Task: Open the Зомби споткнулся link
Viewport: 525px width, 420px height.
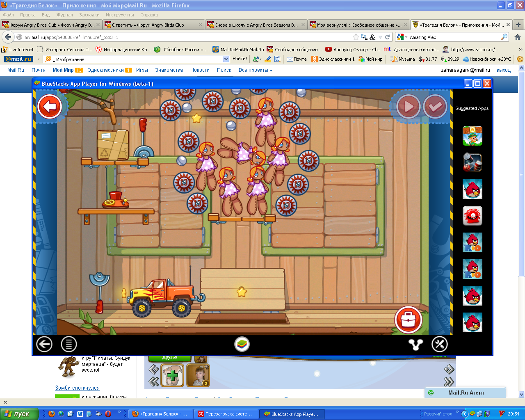Action: pos(77,388)
